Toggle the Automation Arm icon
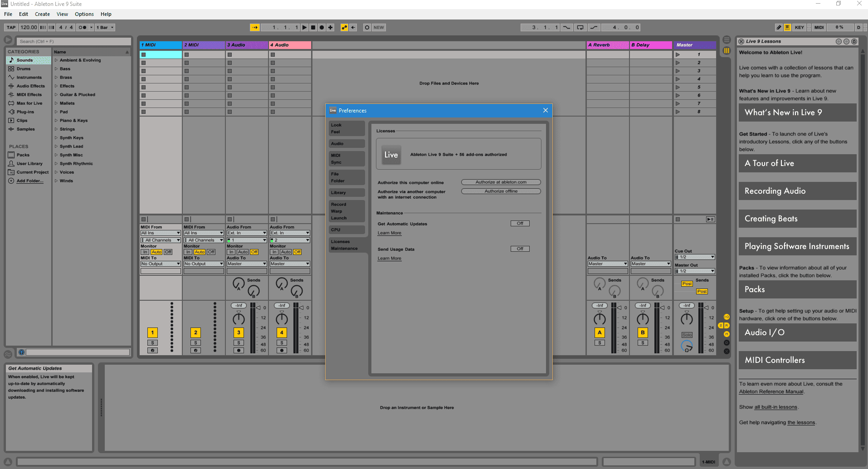The height and width of the screenshot is (469, 868). point(345,27)
